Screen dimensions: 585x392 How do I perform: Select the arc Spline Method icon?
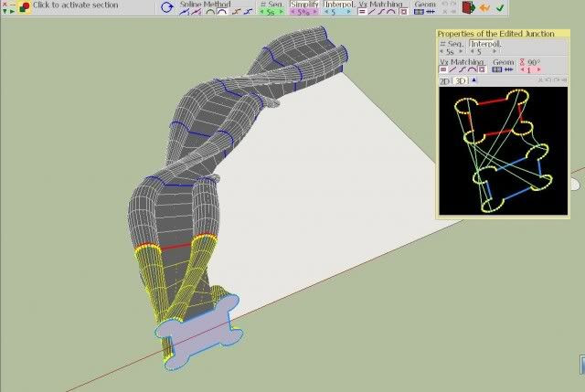(x=210, y=12)
